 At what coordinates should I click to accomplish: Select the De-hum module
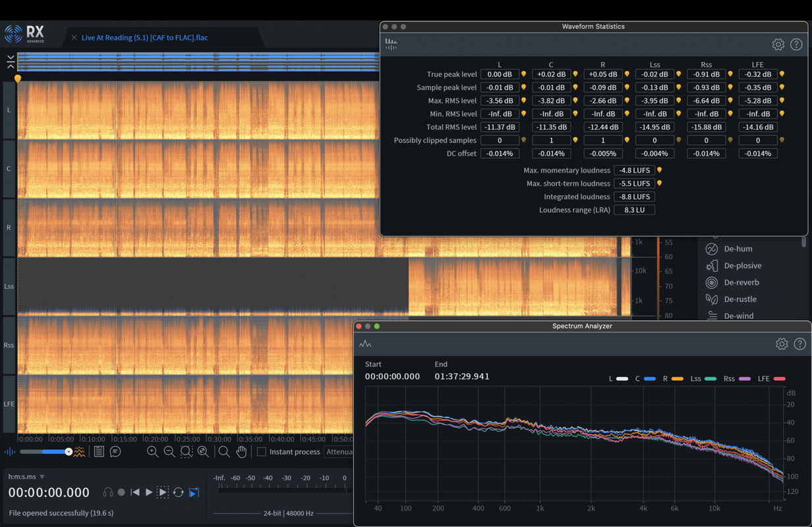pos(738,249)
